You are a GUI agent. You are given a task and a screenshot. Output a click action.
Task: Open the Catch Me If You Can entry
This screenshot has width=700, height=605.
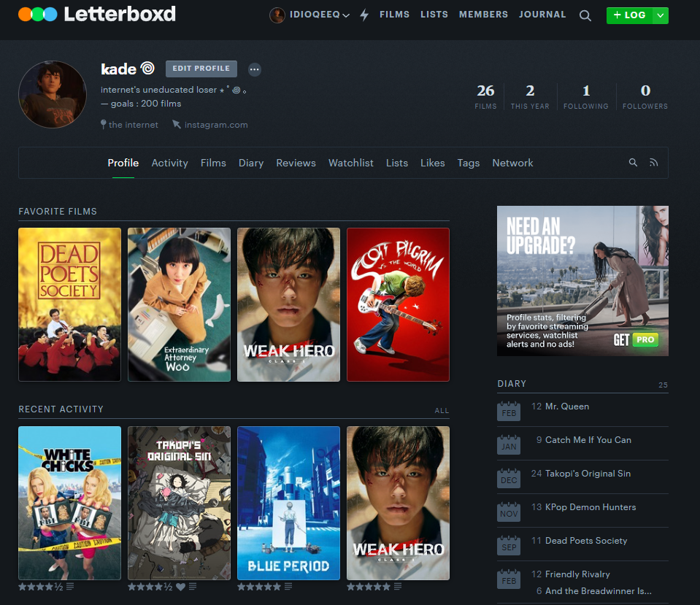[x=588, y=440]
